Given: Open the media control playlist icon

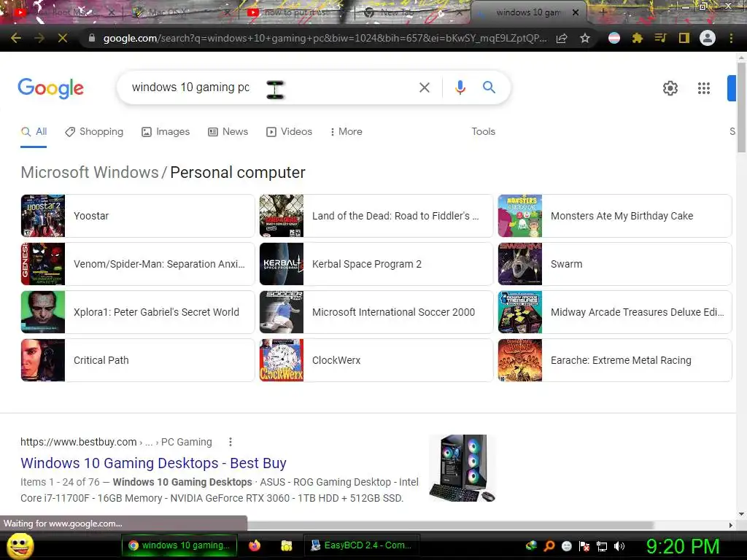Looking at the screenshot, I should click(660, 38).
